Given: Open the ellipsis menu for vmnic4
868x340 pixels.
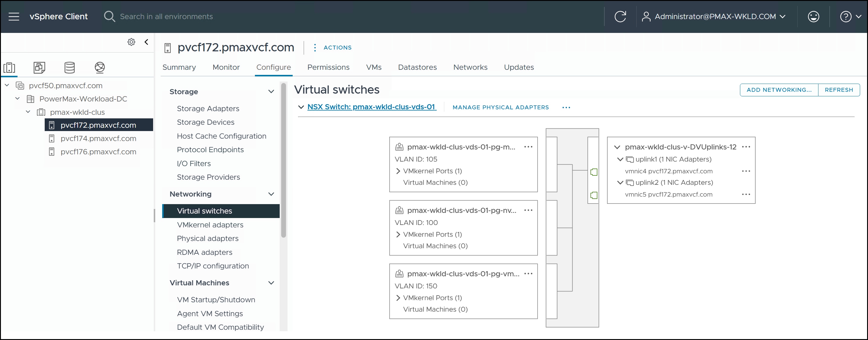Looking at the screenshot, I should [x=746, y=171].
